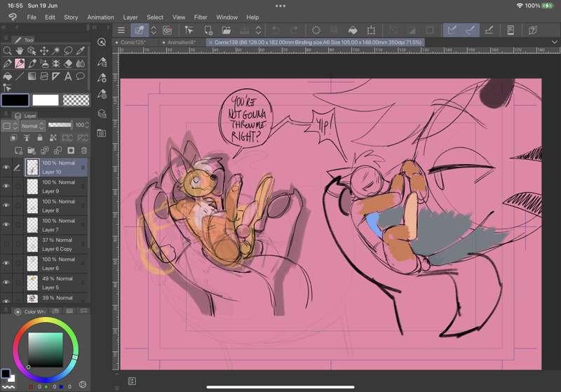Create new raster layer icon
Screen dimensions: 561x392
tap(18, 151)
